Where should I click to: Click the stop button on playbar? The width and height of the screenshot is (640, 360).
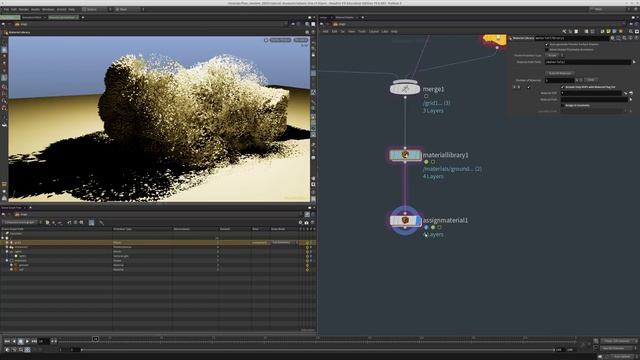point(20,341)
